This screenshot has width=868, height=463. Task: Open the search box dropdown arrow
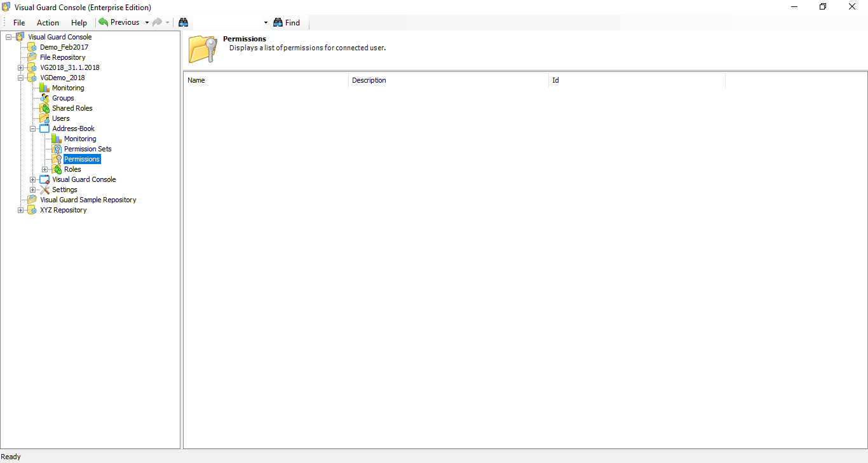click(x=266, y=22)
